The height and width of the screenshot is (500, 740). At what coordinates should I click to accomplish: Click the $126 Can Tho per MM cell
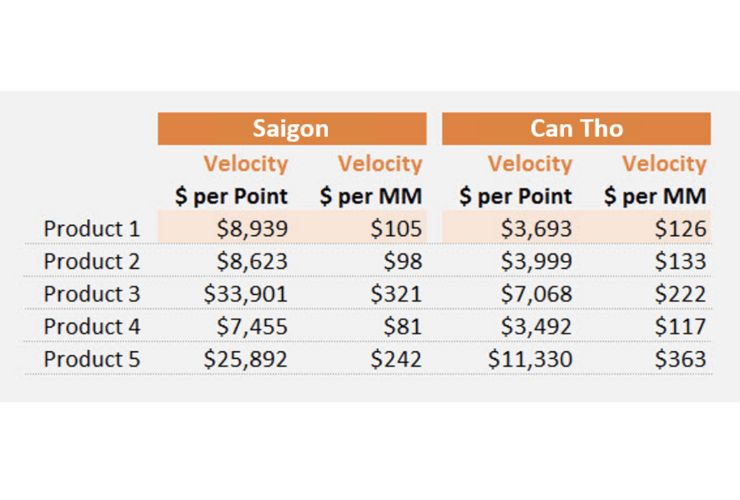tap(681, 229)
